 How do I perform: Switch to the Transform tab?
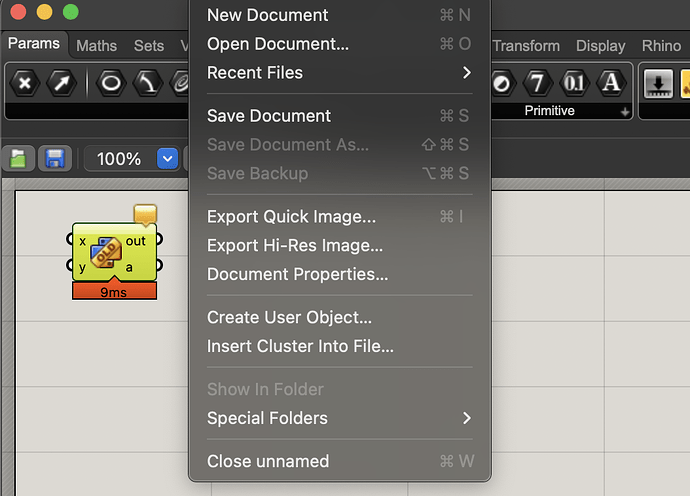(x=526, y=46)
